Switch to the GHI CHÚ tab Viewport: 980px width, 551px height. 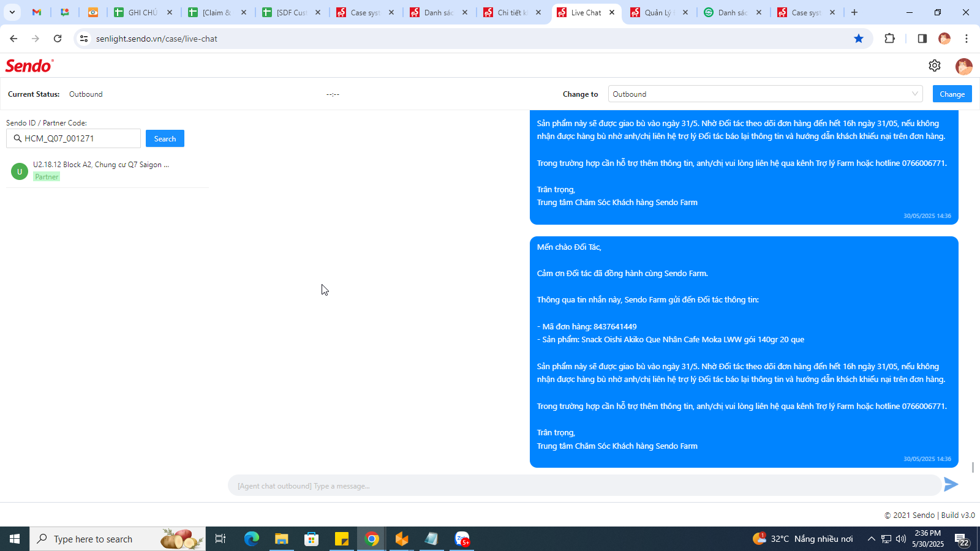(x=143, y=12)
